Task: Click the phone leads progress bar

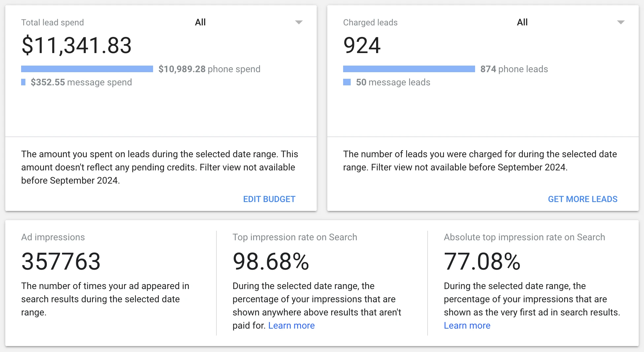Action: (x=409, y=69)
